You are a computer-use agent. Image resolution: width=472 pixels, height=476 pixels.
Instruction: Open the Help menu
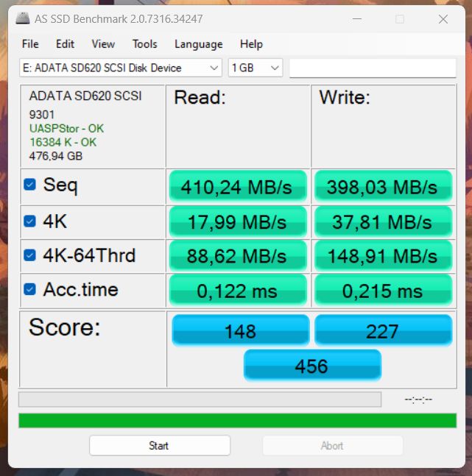tap(251, 44)
